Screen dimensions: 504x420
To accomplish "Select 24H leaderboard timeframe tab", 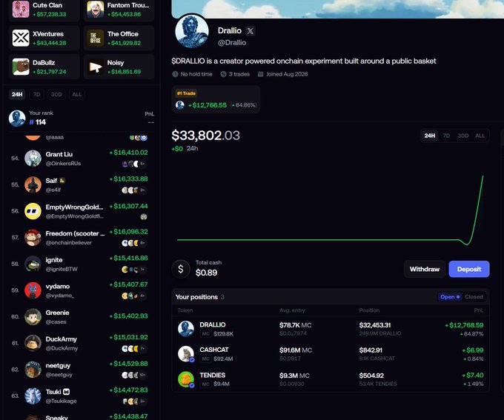I will tap(17, 95).
